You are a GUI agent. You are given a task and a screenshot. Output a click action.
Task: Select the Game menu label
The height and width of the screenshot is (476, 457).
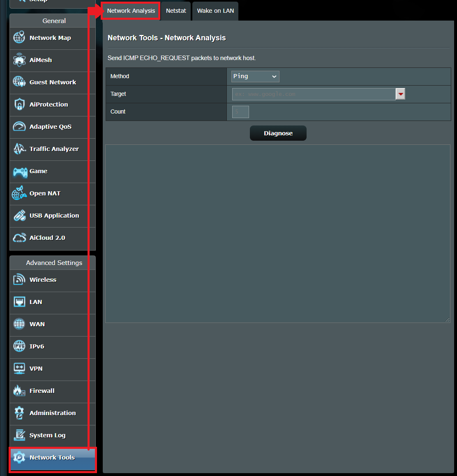click(x=39, y=171)
